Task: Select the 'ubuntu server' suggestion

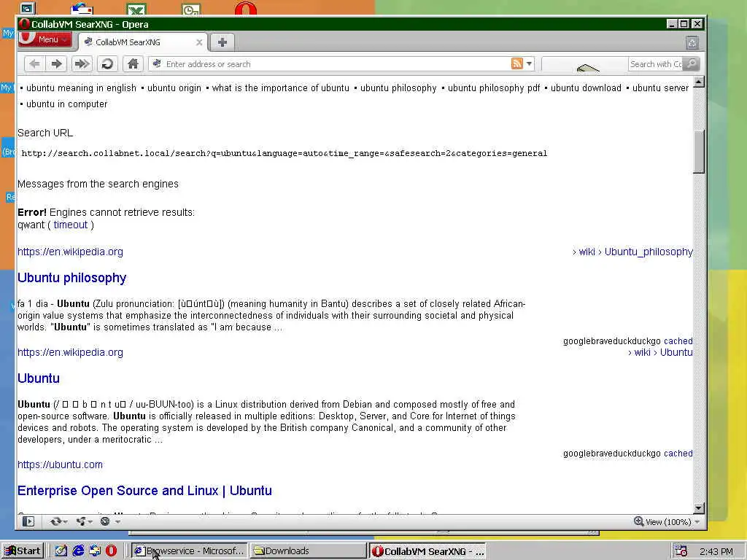Action: pyautogui.click(x=660, y=88)
